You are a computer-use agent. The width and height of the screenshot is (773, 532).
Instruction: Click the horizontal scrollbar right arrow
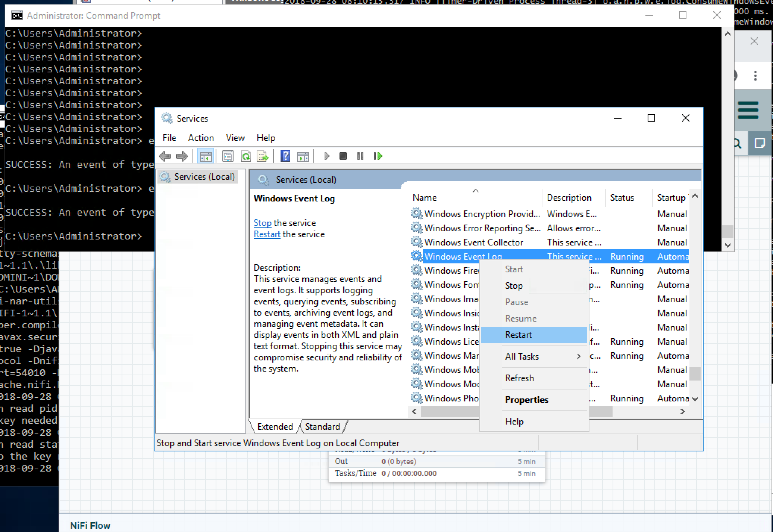pyautogui.click(x=682, y=411)
